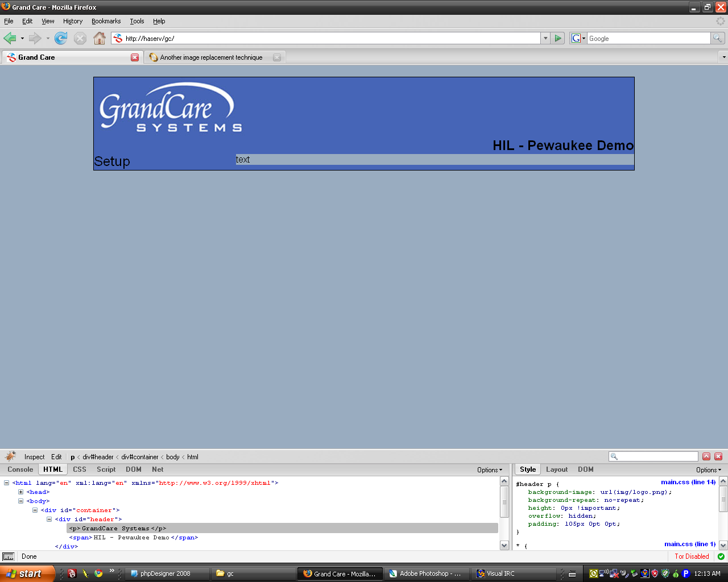Open the Style panel Options dropdown
728x582 pixels.
click(709, 470)
